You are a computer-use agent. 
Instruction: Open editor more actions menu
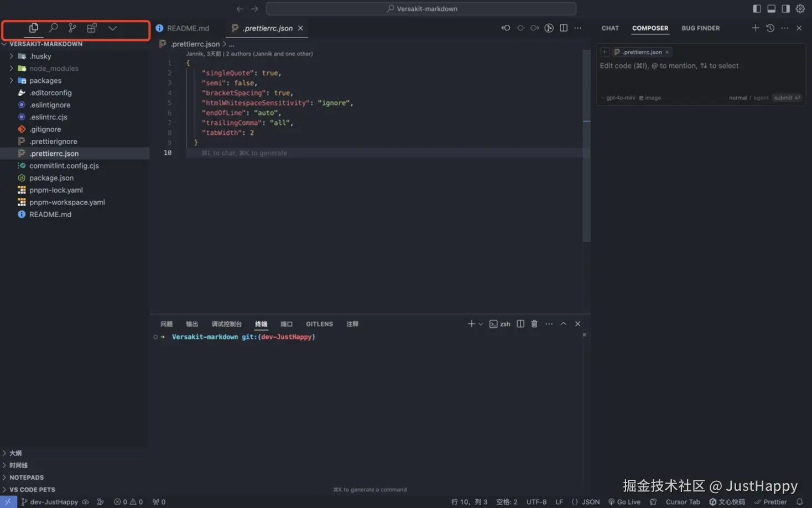point(577,28)
